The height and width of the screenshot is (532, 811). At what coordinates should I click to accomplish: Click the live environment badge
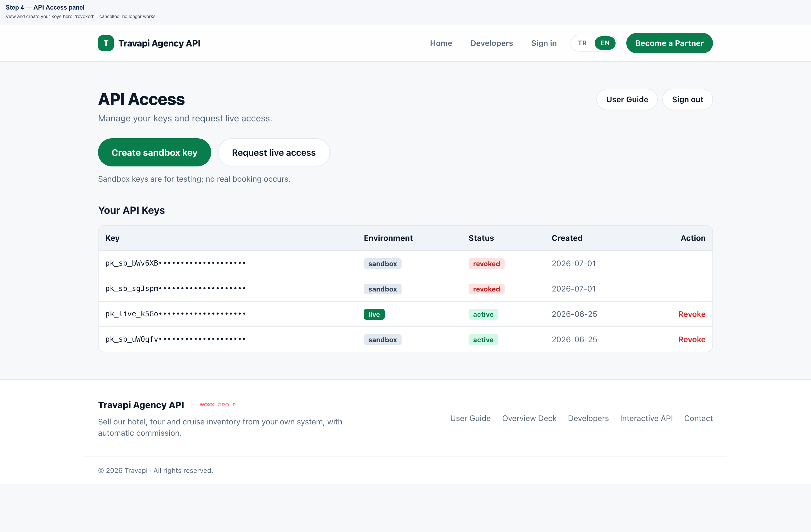(374, 314)
